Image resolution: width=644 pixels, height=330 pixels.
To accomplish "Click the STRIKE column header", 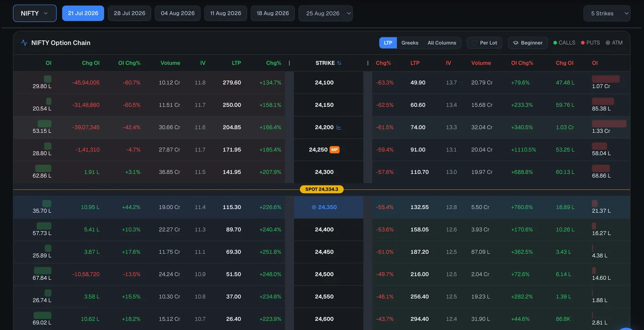I will click(328, 63).
